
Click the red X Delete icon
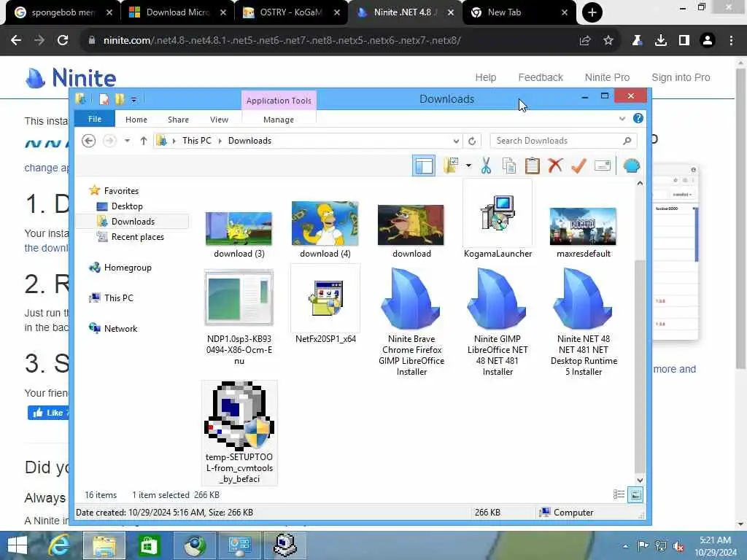click(x=555, y=166)
